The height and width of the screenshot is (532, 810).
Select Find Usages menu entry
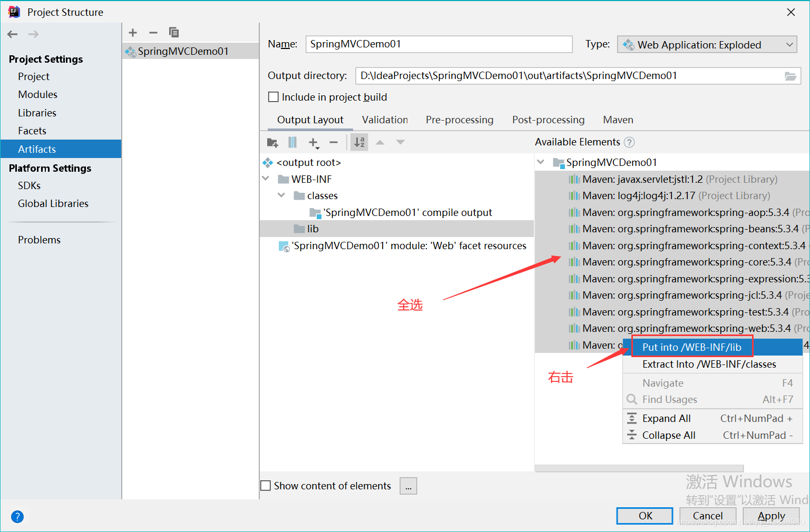coord(713,399)
